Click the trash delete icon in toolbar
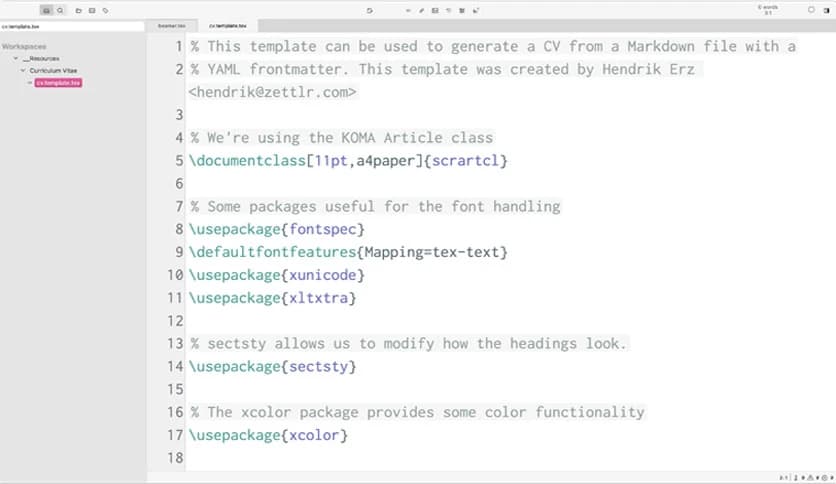Screen dimensions: 836x484 pyautogui.click(x=462, y=10)
